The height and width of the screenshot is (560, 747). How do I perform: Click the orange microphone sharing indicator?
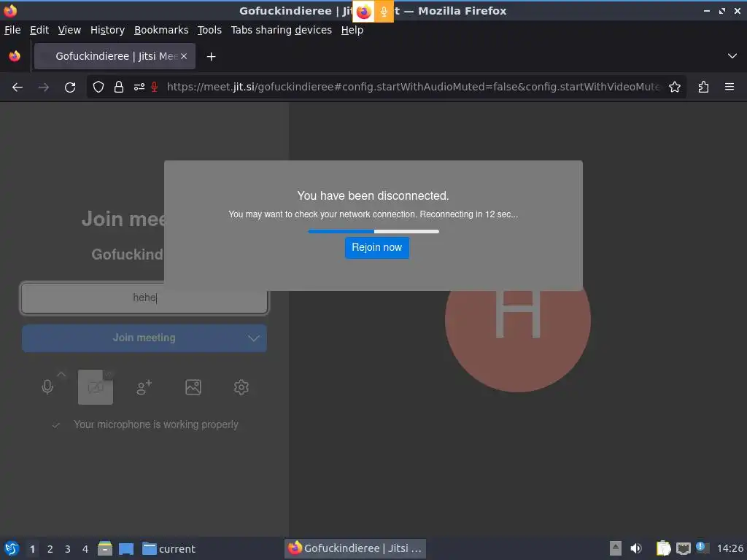384,11
